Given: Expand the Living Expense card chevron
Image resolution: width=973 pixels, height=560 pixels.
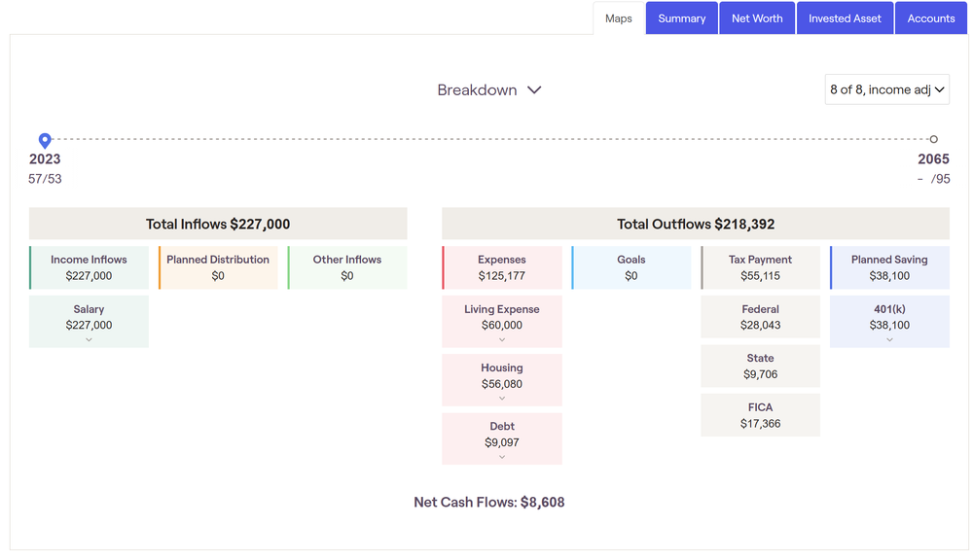Looking at the screenshot, I should click(x=502, y=340).
